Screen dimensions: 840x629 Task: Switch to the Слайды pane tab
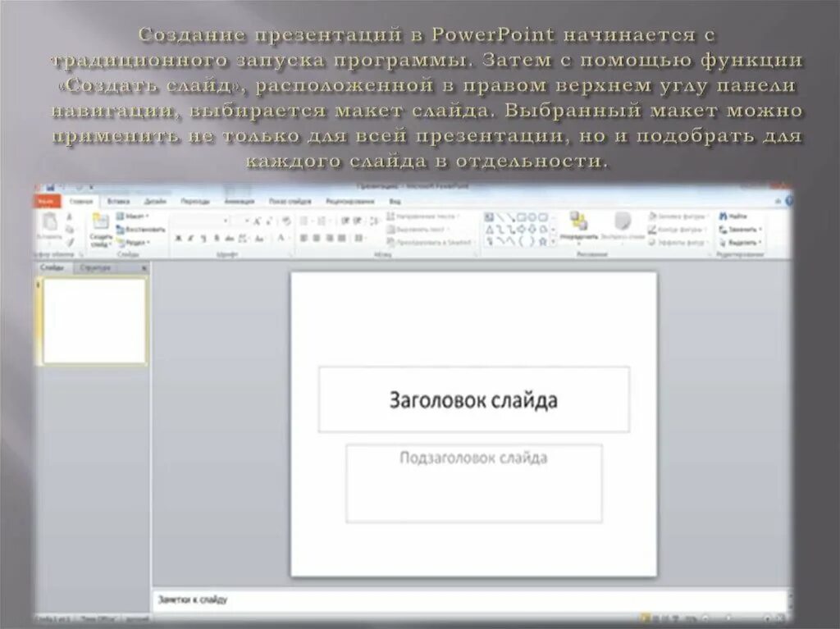(x=52, y=267)
